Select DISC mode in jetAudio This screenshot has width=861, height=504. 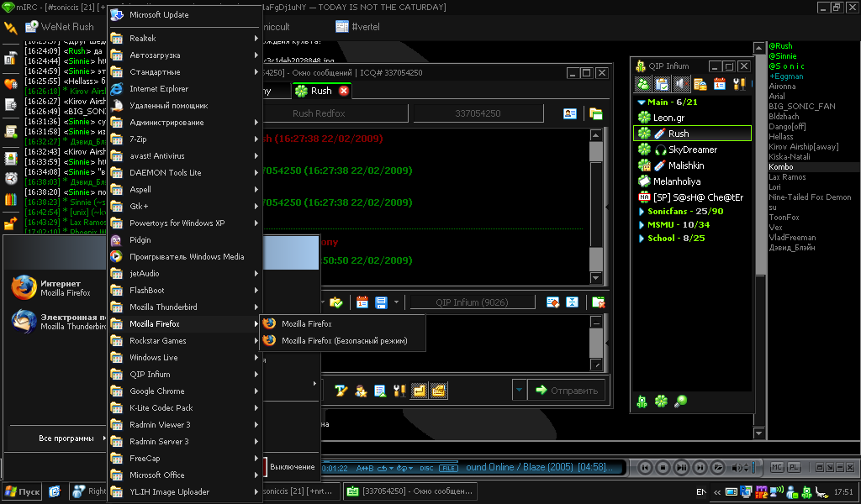point(426,469)
